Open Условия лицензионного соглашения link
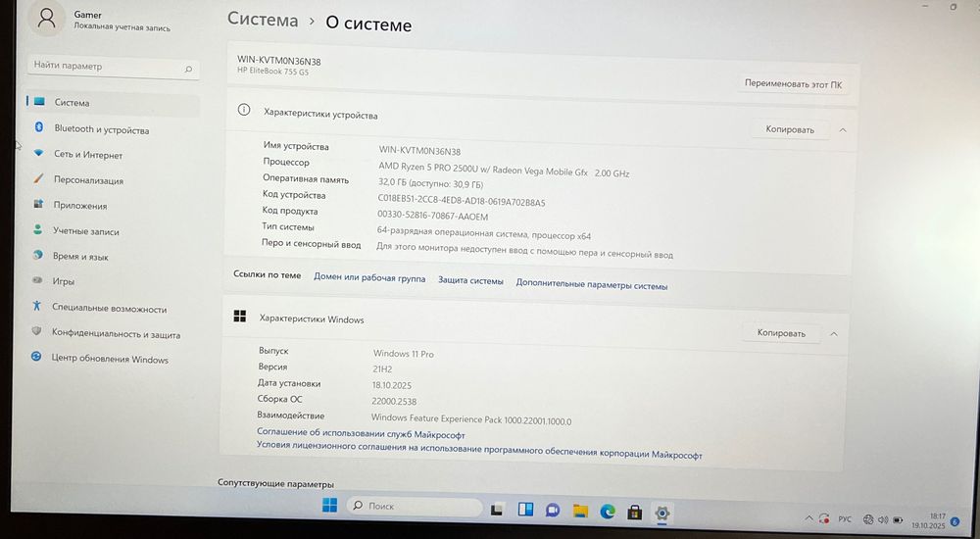Image resolution: width=980 pixels, height=539 pixels. 479,450
